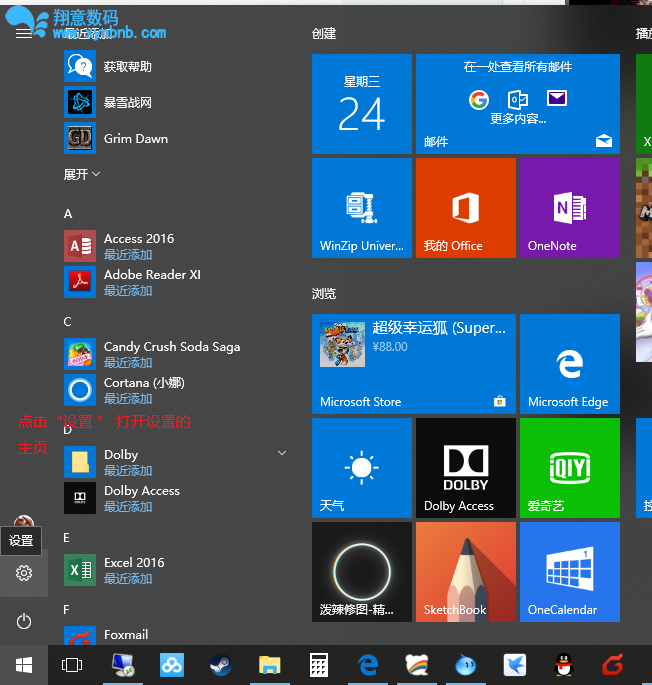Open the rainbow bear icon in taskbar
This screenshot has width=652, height=685.
(x=417, y=665)
